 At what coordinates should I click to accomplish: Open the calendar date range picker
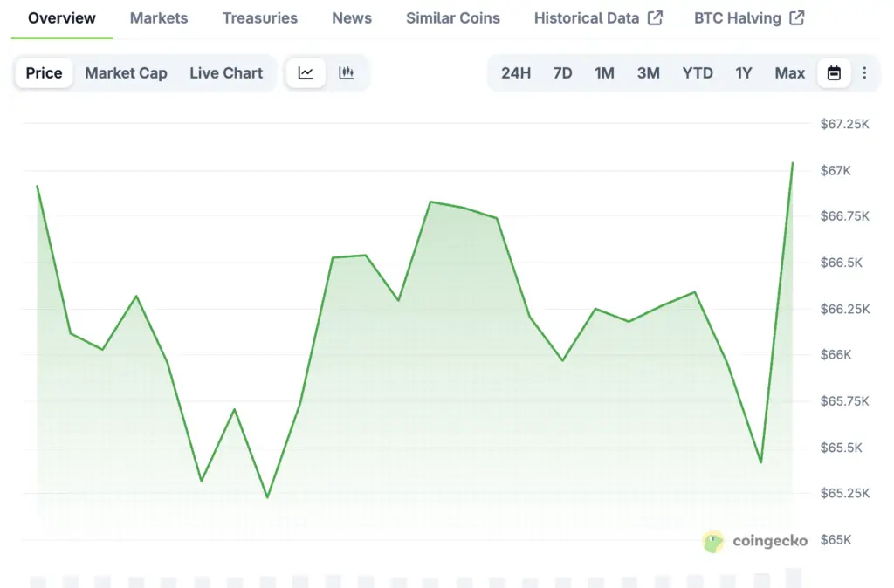tap(834, 73)
